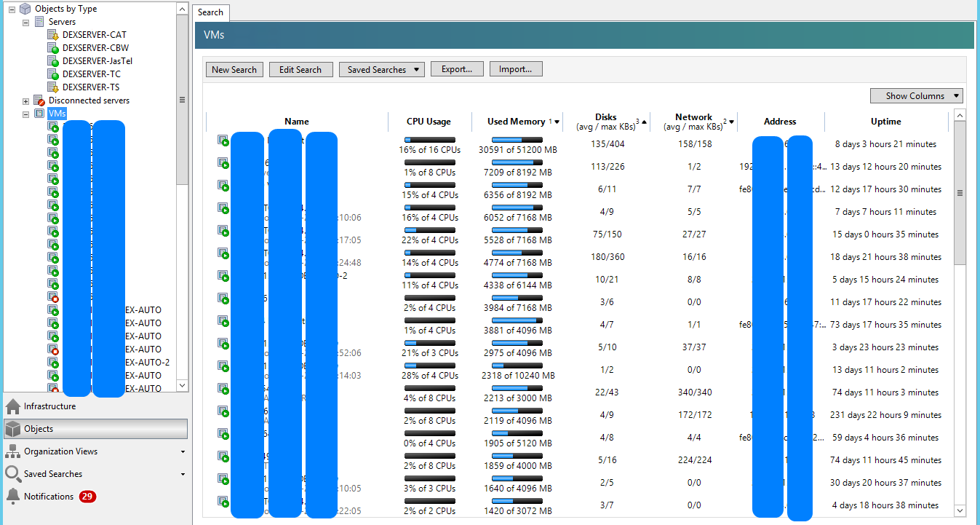Click the New Search button
This screenshot has width=980, height=525.
[234, 68]
